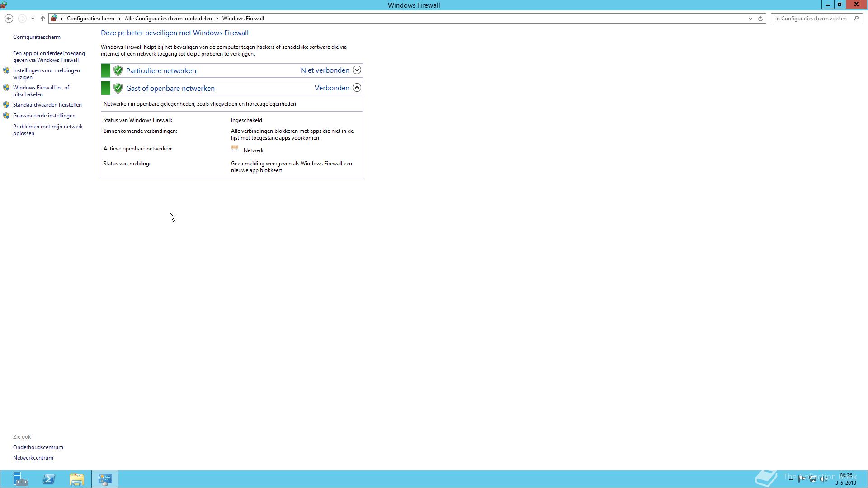Click shield icon beside Windows Firewall in- of uitschakelen
Viewport: 868px width, 488px height.
6,88
